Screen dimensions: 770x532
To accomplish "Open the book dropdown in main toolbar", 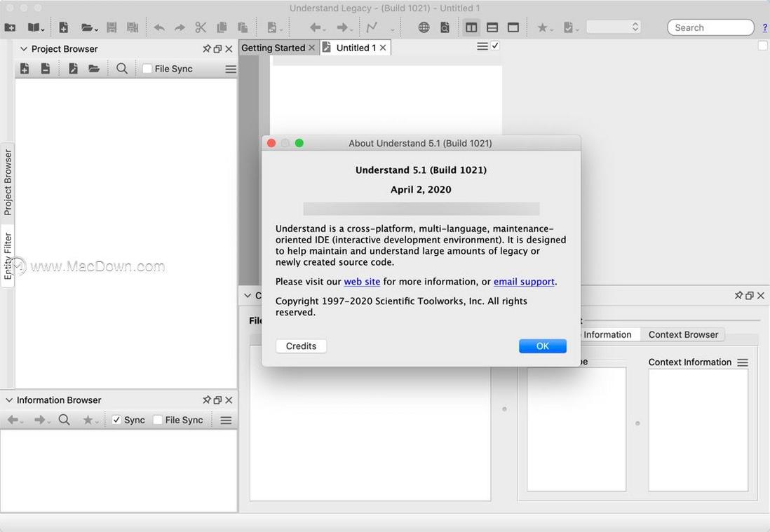I will point(36,27).
